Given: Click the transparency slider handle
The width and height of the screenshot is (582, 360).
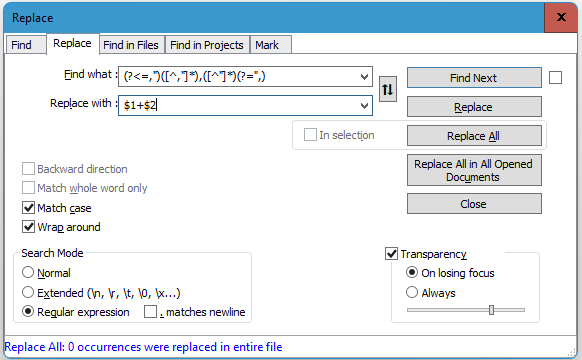Looking at the screenshot, I should 491,310.
